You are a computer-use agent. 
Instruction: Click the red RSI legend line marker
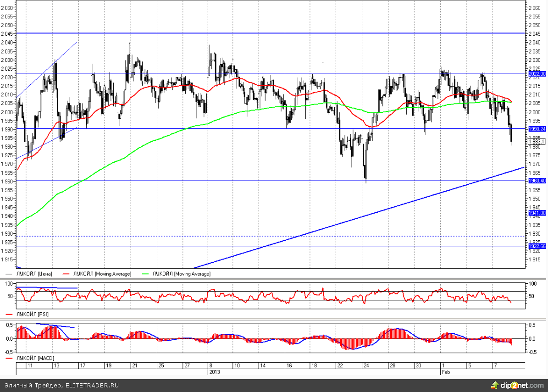pyautogui.click(x=10, y=315)
